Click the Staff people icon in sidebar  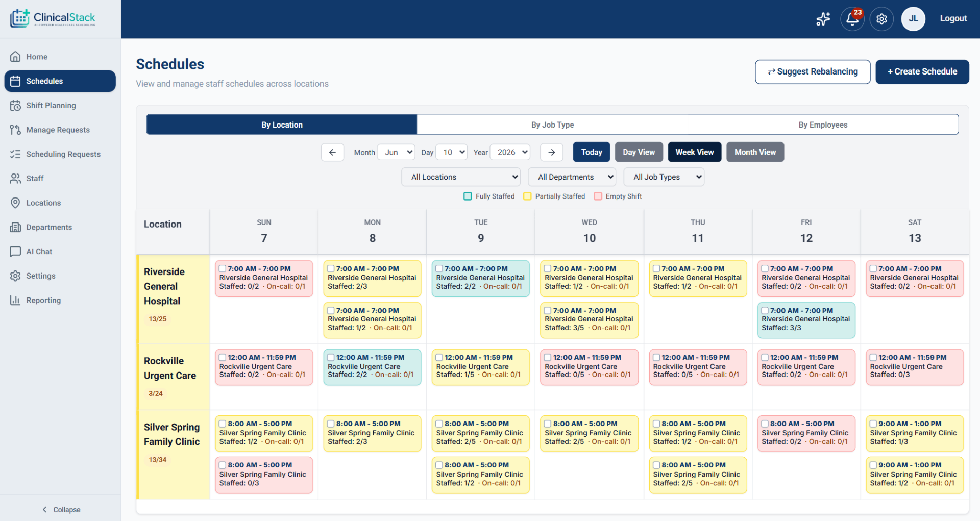[15, 179]
